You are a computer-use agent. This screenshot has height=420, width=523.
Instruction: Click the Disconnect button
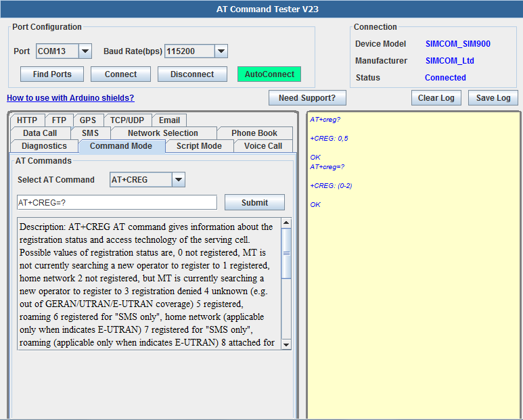point(192,74)
